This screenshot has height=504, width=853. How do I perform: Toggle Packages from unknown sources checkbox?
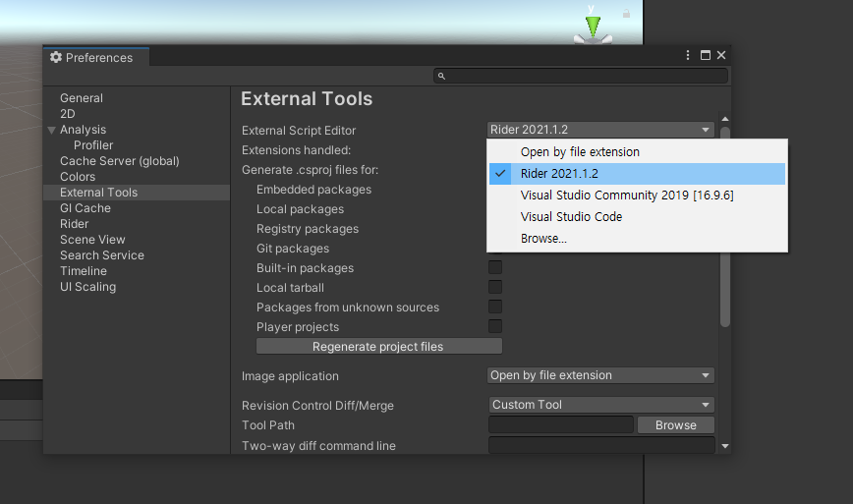[495, 307]
